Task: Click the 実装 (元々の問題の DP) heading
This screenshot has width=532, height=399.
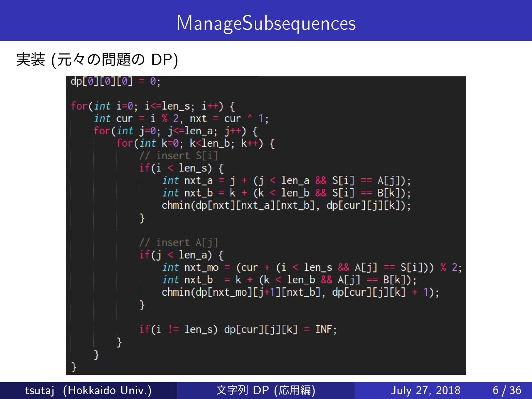Action: point(97,60)
